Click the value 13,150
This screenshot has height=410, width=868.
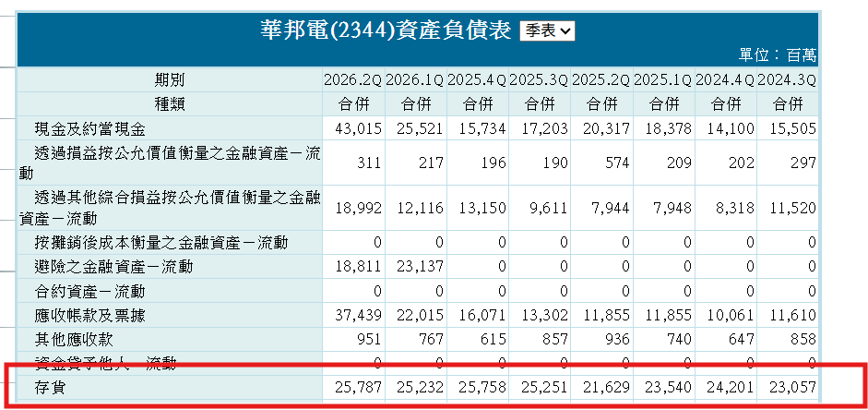point(482,209)
